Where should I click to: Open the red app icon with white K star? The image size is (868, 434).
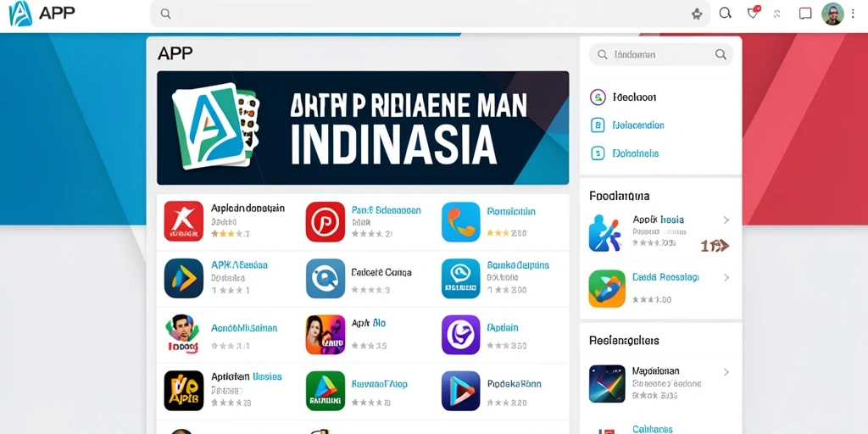[x=184, y=221]
